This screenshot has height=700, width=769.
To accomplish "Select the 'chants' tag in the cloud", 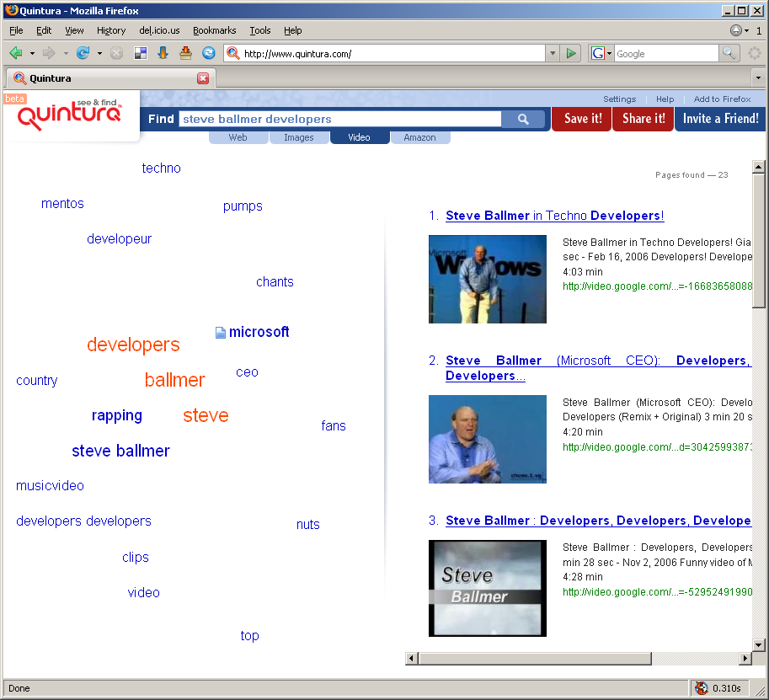I will 275,282.
